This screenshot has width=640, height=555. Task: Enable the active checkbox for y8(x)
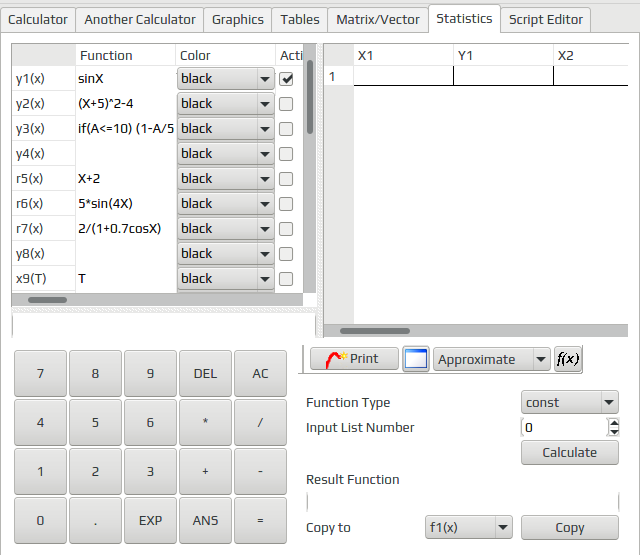pos(286,254)
